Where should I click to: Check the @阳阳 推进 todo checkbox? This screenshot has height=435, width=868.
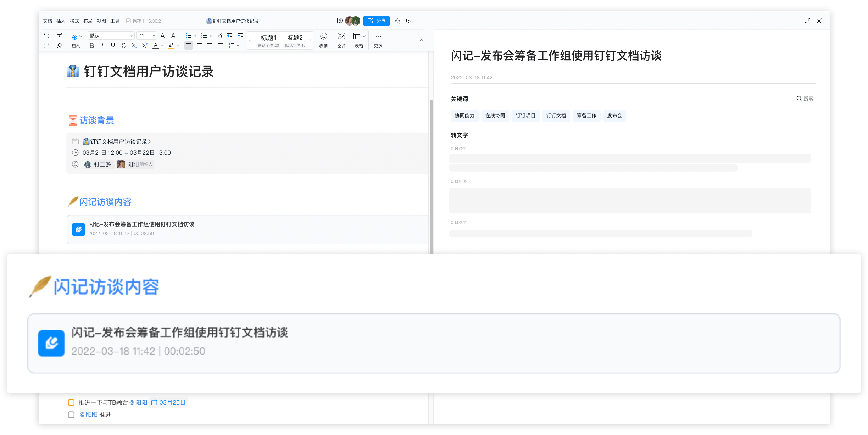[x=71, y=414]
